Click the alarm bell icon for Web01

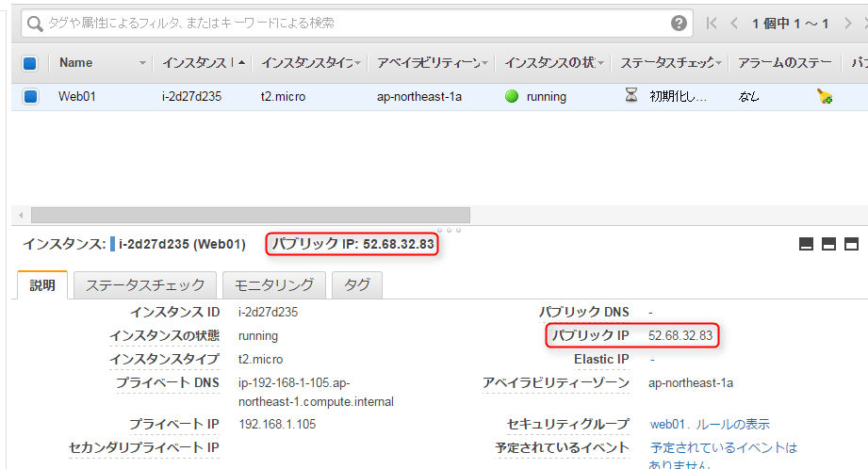[824, 96]
